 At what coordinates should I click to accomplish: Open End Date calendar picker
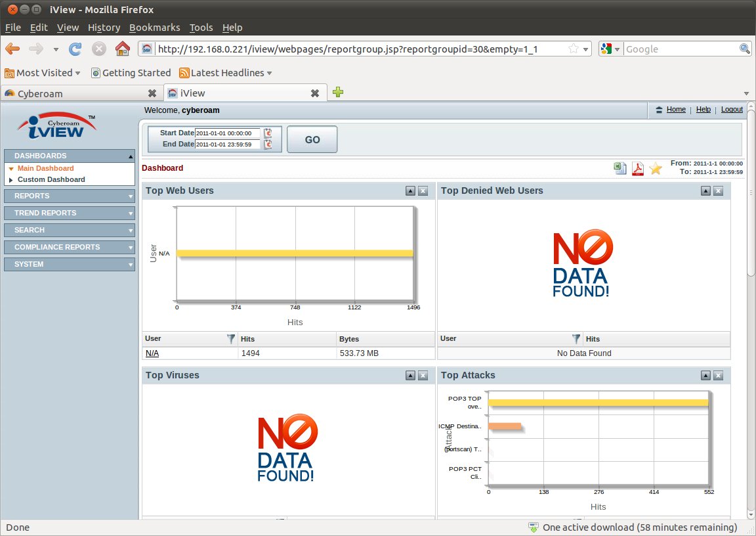[x=268, y=145]
